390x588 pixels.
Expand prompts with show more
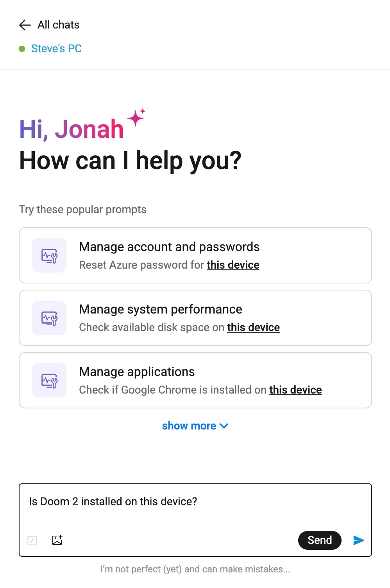[189, 426]
